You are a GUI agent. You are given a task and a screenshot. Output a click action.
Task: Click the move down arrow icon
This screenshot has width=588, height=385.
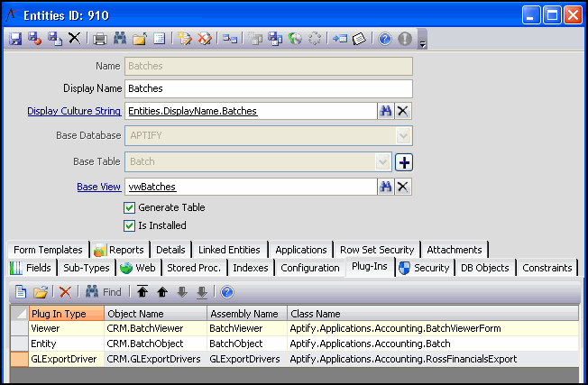(x=182, y=291)
